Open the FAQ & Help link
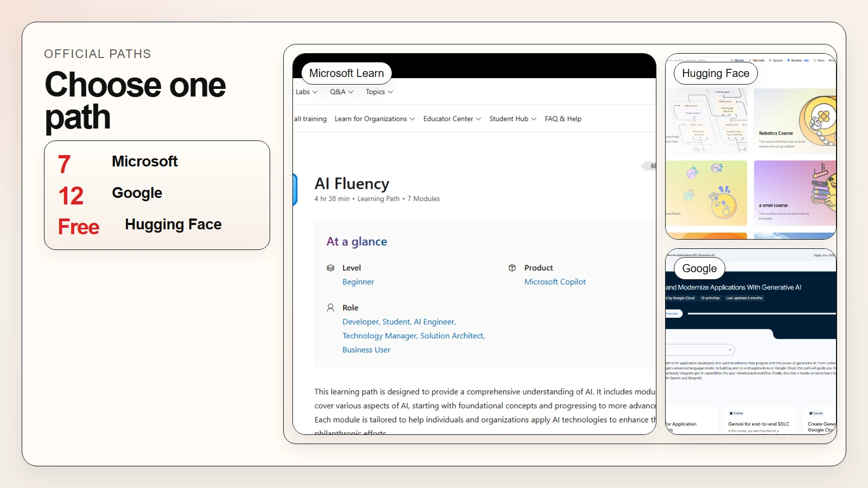Viewport: 868px width, 488px height. pos(563,119)
